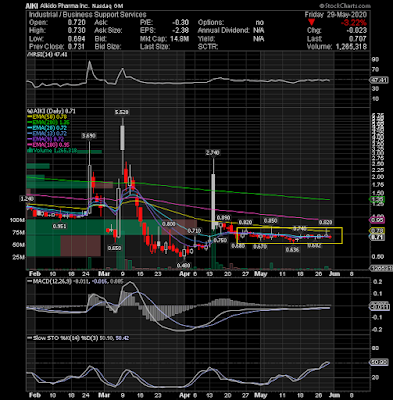
Task: Click the 0.636 low price label
Action: (x=292, y=250)
